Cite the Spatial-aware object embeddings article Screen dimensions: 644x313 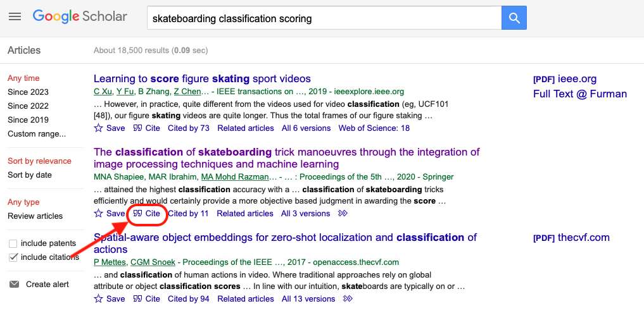tap(147, 299)
